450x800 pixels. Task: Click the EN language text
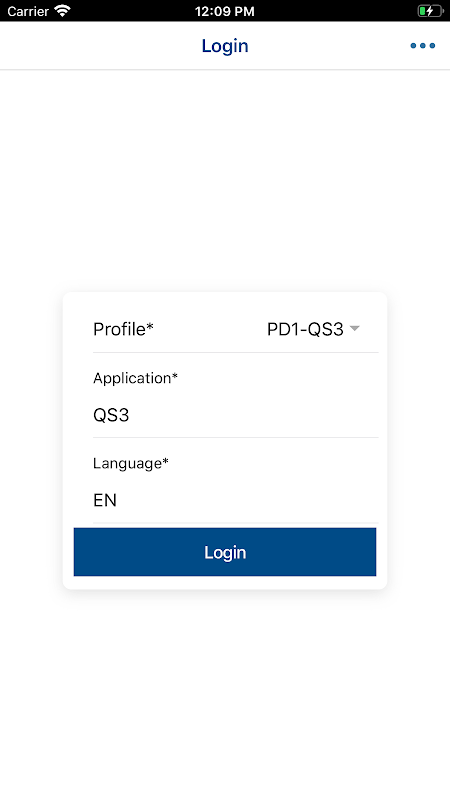pos(105,500)
